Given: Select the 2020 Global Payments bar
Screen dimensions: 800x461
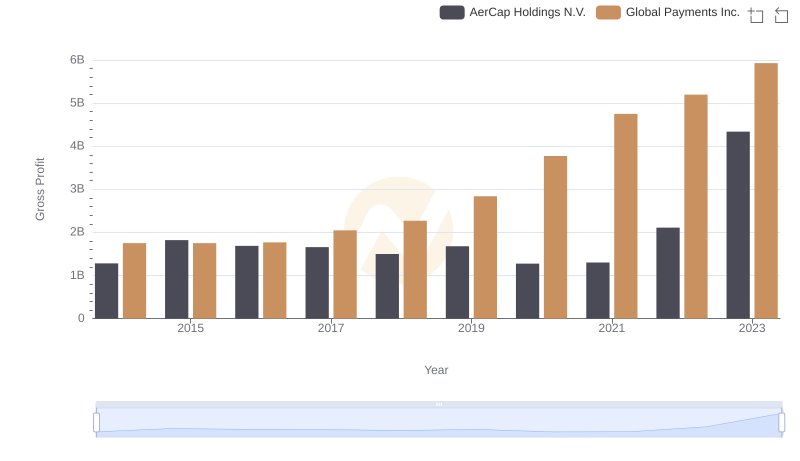Looking at the screenshot, I should [x=555, y=237].
